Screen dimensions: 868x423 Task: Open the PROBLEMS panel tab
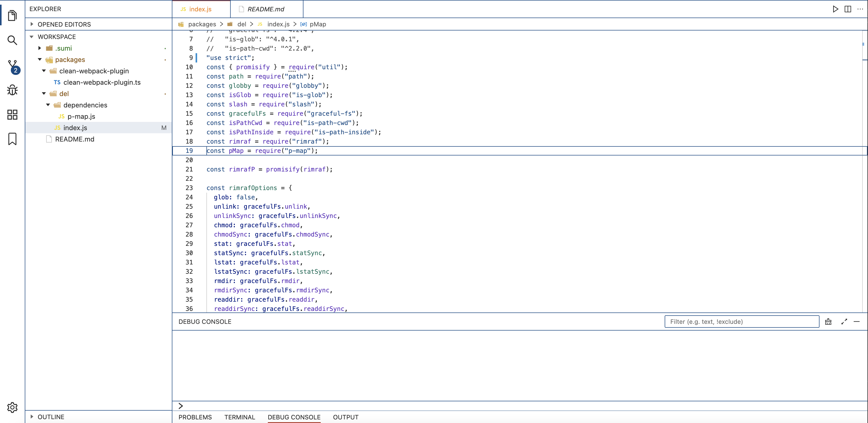(x=195, y=417)
